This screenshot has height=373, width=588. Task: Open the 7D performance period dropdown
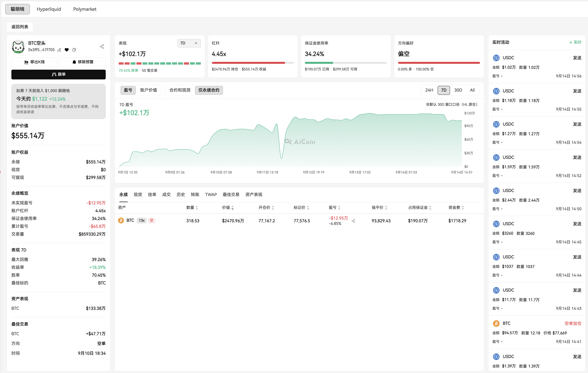click(189, 43)
